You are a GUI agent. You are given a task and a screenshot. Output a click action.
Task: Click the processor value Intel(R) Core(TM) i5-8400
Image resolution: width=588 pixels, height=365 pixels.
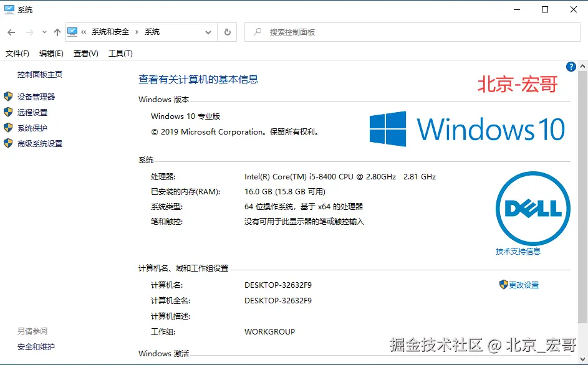click(340, 176)
